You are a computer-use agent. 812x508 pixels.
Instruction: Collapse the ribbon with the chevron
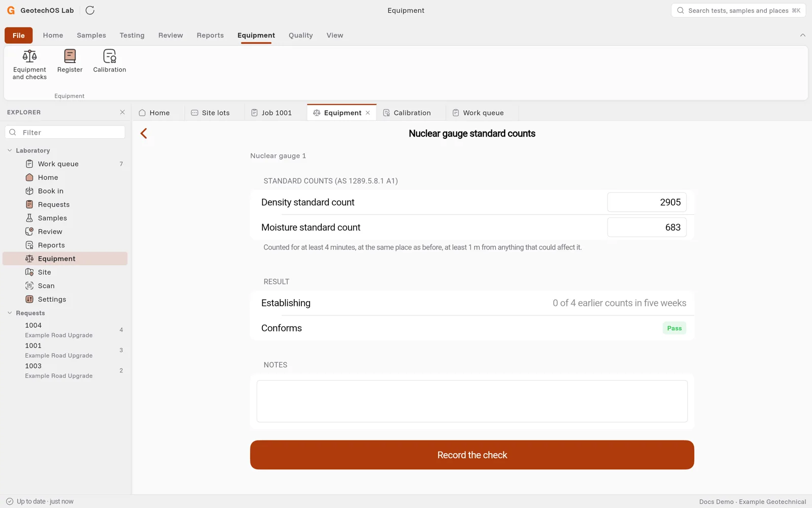point(802,35)
